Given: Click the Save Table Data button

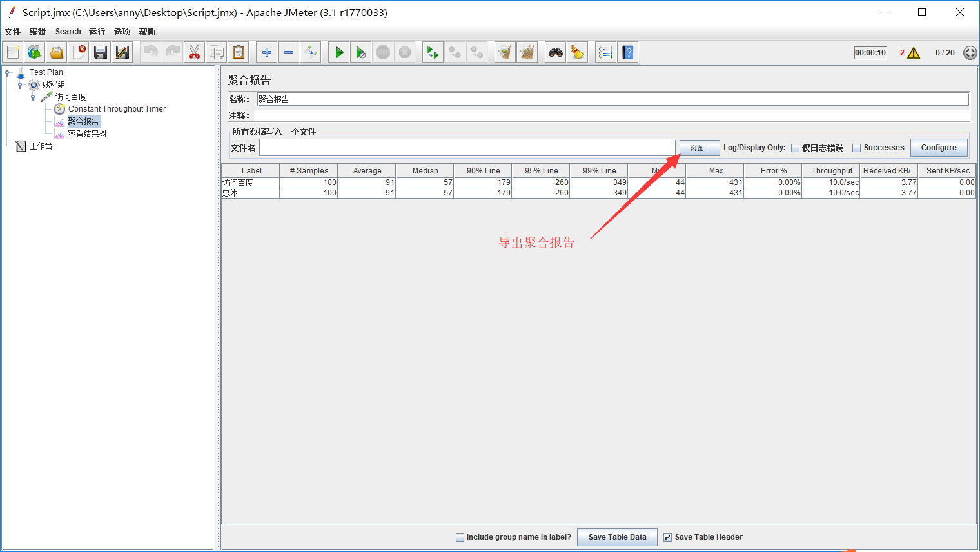Looking at the screenshot, I should (617, 537).
